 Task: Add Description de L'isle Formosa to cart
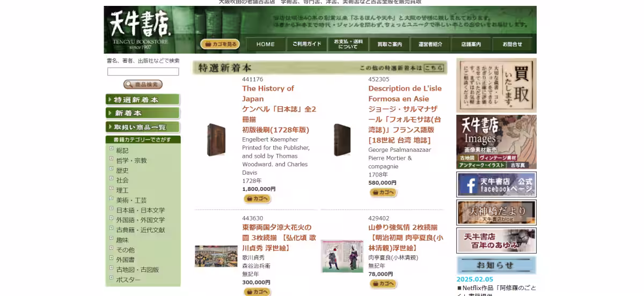383,193
